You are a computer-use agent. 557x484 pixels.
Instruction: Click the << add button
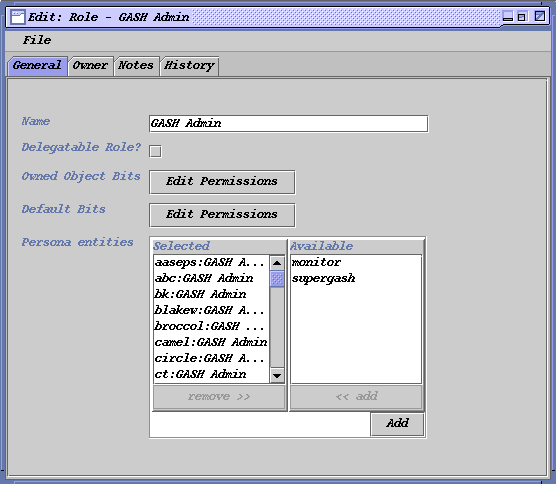pyautogui.click(x=356, y=397)
